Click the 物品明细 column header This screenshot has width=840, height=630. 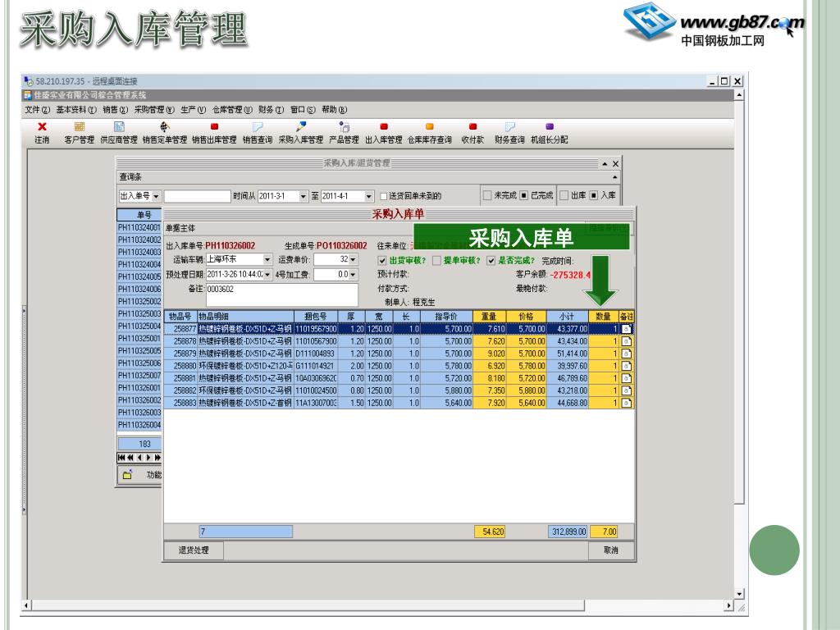click(x=246, y=316)
